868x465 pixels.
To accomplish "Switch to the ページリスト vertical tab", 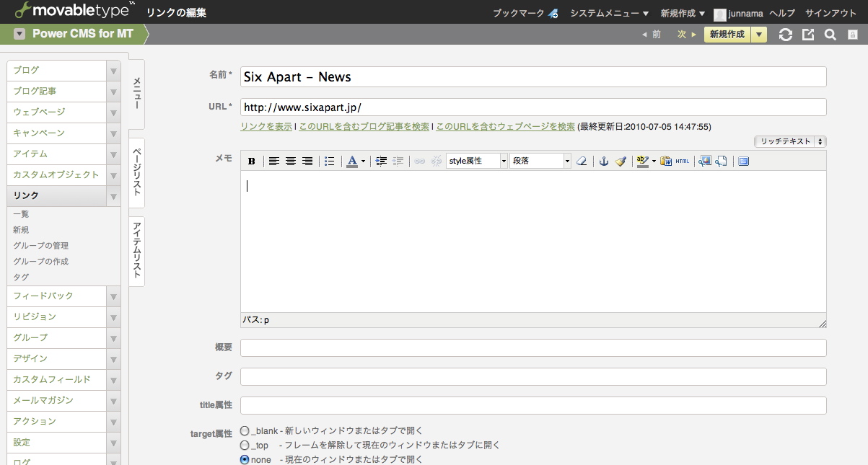I will pos(137,173).
